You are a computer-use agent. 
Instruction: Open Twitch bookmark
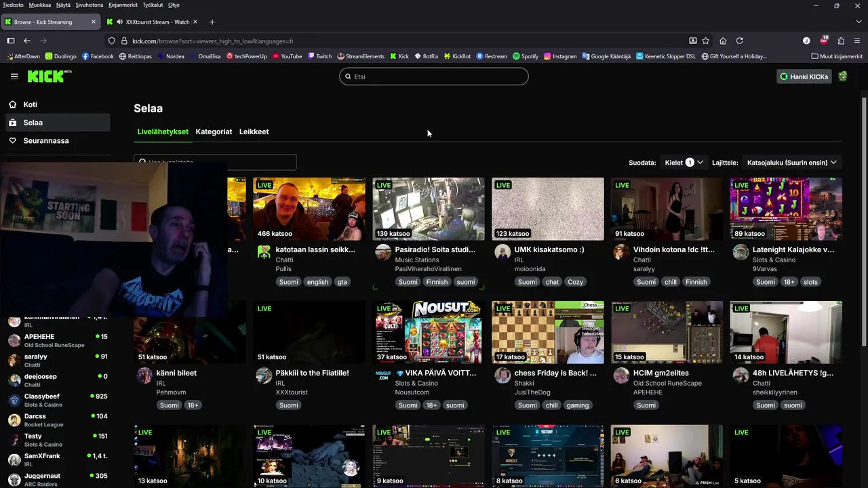tap(319, 56)
